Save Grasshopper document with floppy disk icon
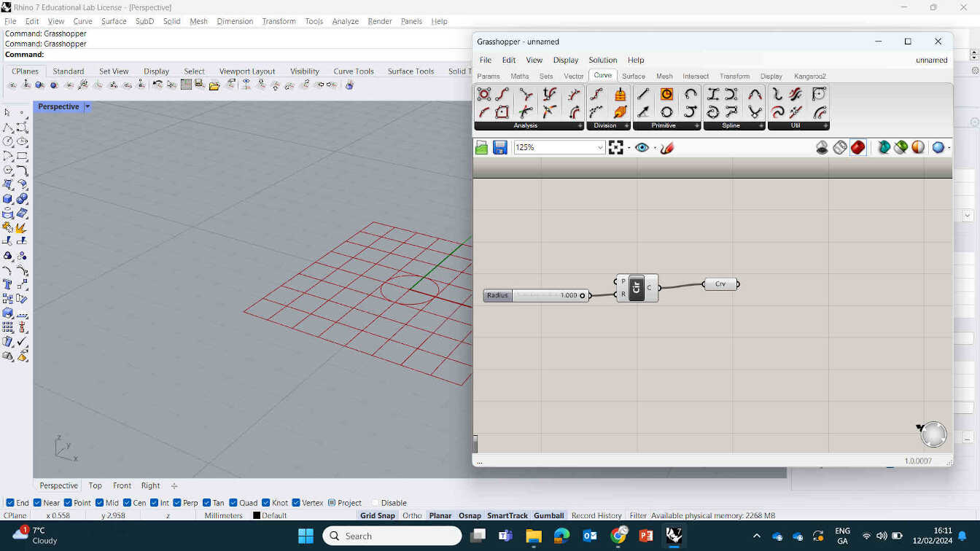Image resolution: width=980 pixels, height=551 pixels. pos(500,148)
